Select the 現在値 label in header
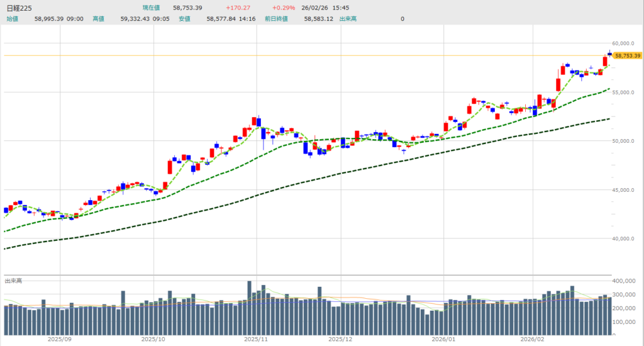Viewport: 644px width, 346px height. pyautogui.click(x=153, y=8)
